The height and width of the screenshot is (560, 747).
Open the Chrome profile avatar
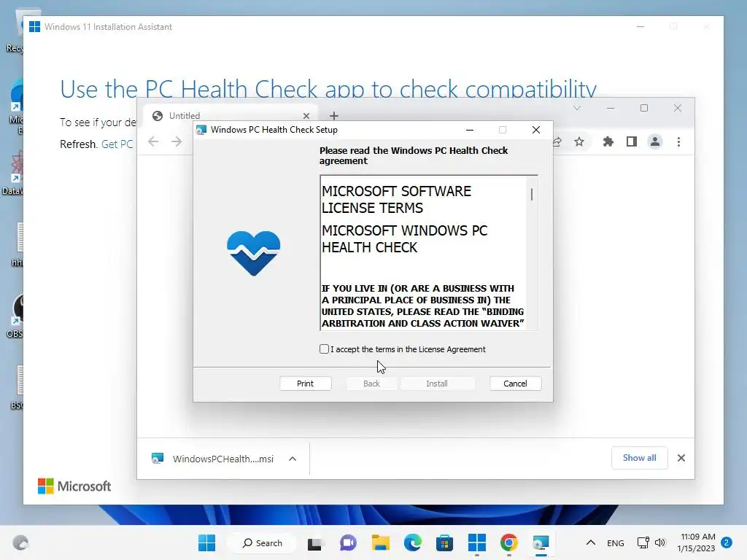click(x=655, y=141)
